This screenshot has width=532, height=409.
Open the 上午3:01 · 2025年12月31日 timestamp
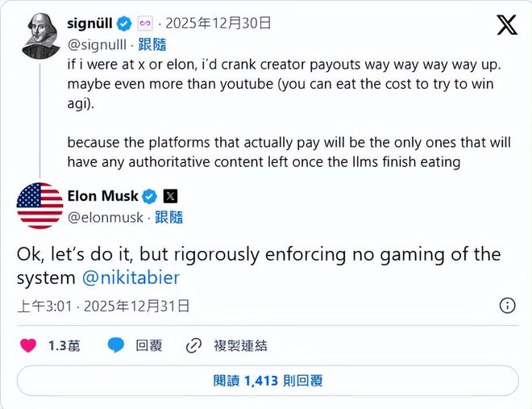tap(104, 306)
